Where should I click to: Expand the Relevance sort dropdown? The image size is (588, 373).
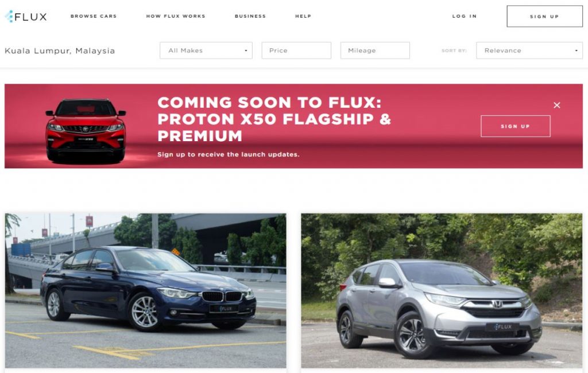click(529, 50)
